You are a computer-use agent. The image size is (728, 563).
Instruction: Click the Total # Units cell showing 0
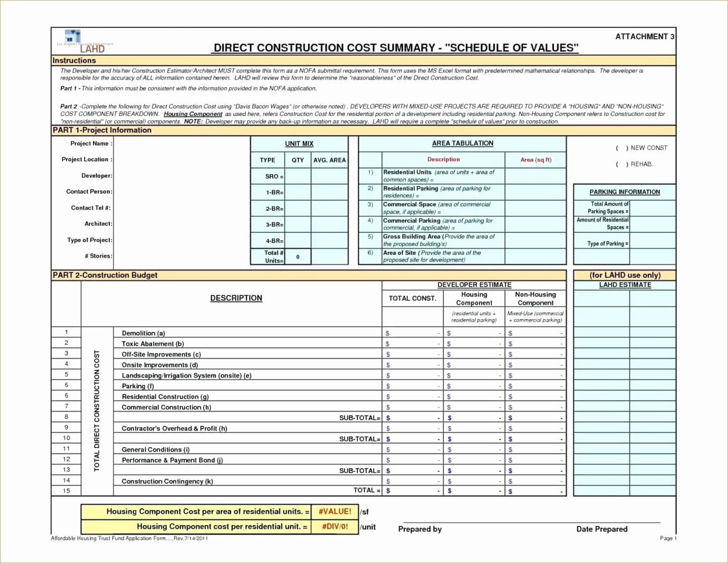[x=296, y=256]
